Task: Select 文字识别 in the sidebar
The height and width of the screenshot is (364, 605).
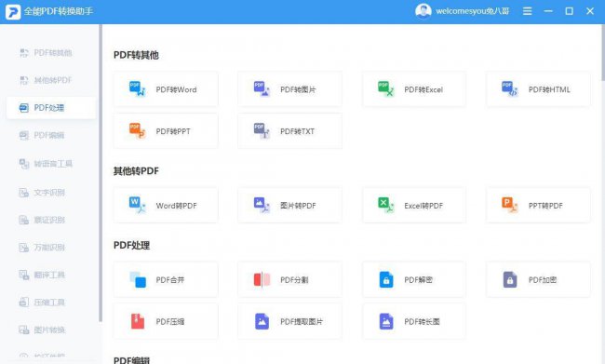Action: [x=51, y=192]
